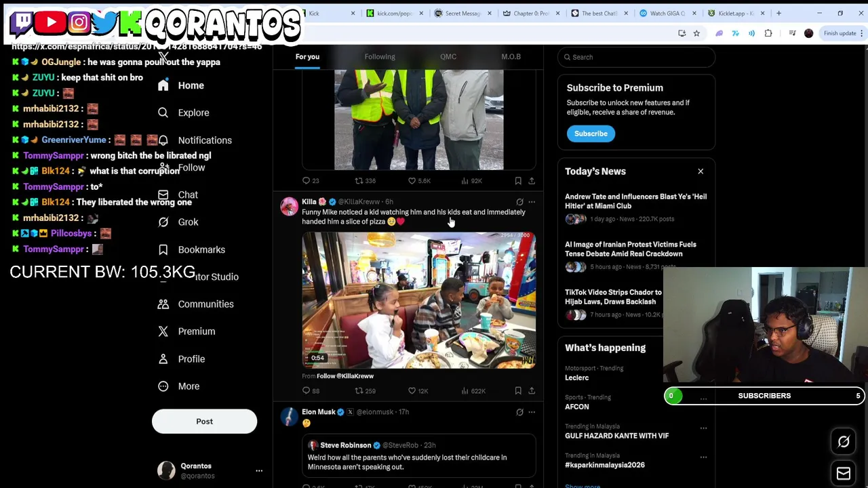Switch to kick.com browser tab
This screenshot has height=488, width=868.
coord(394,14)
